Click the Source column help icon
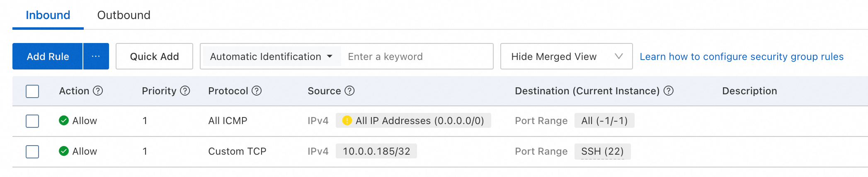The image size is (868, 177). (x=350, y=91)
